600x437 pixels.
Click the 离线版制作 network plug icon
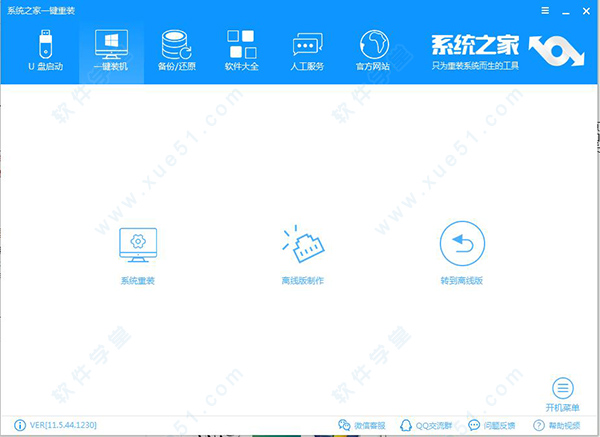point(303,244)
